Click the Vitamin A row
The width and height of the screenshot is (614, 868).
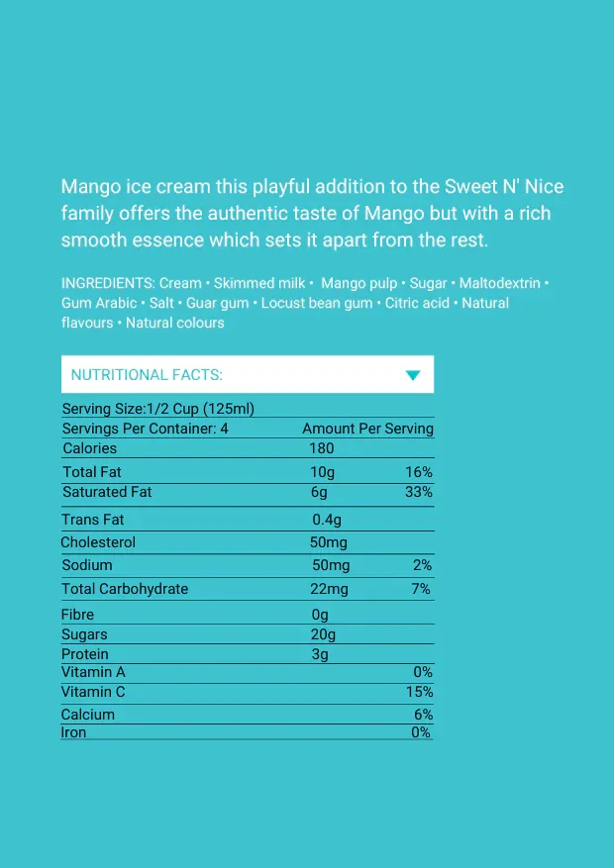[x=248, y=673]
